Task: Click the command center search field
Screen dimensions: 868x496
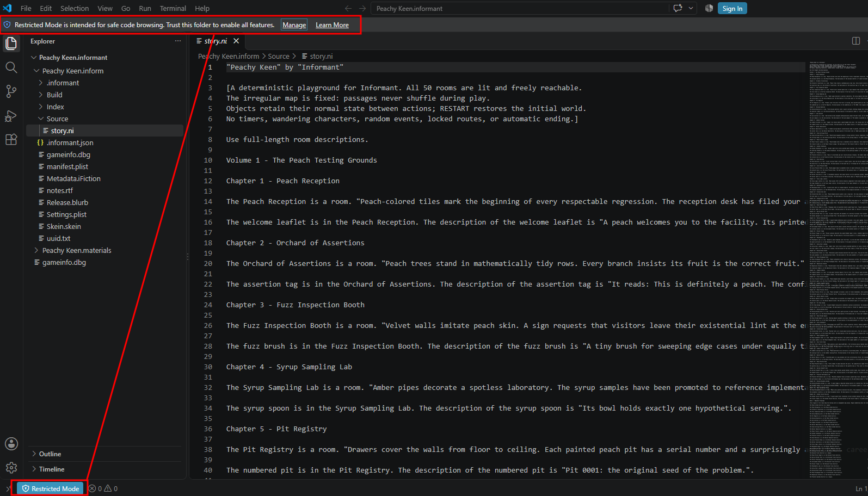Action: pyautogui.click(x=520, y=8)
